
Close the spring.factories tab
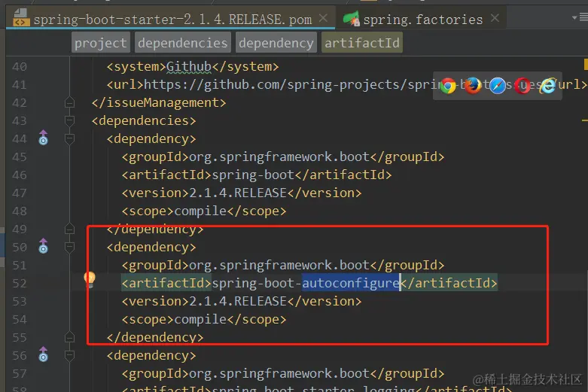pyautogui.click(x=495, y=17)
